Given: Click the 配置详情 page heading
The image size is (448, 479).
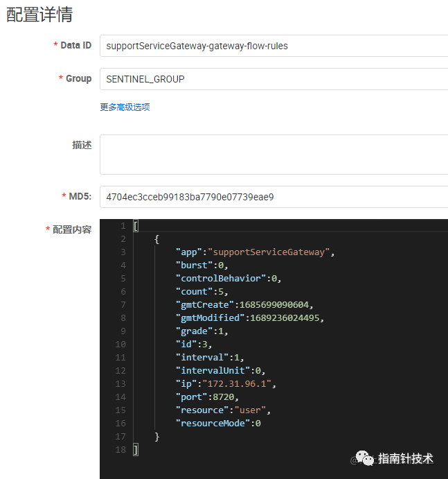Looking at the screenshot, I should pyautogui.click(x=39, y=15).
